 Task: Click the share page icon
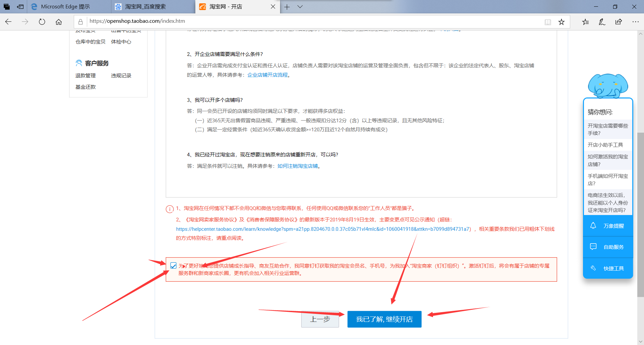[619, 22]
